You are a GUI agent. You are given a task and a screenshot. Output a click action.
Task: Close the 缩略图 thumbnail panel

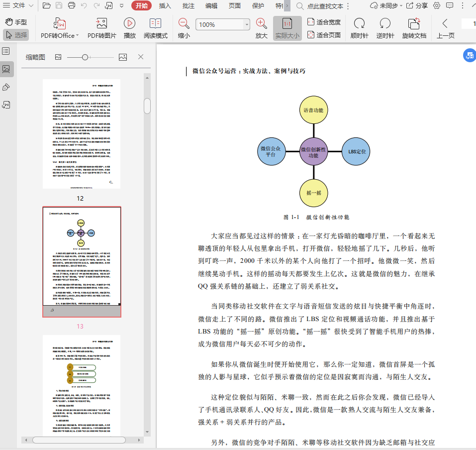click(x=141, y=57)
